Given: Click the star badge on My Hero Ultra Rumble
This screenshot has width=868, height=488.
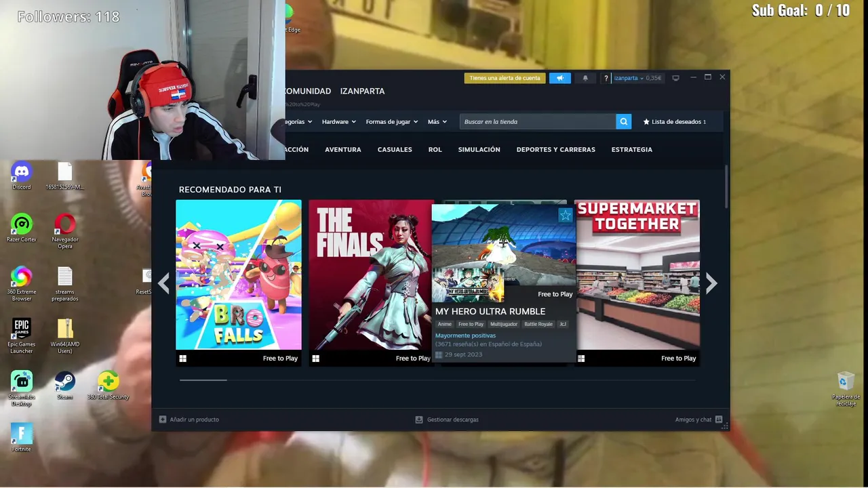Looking at the screenshot, I should tap(565, 216).
